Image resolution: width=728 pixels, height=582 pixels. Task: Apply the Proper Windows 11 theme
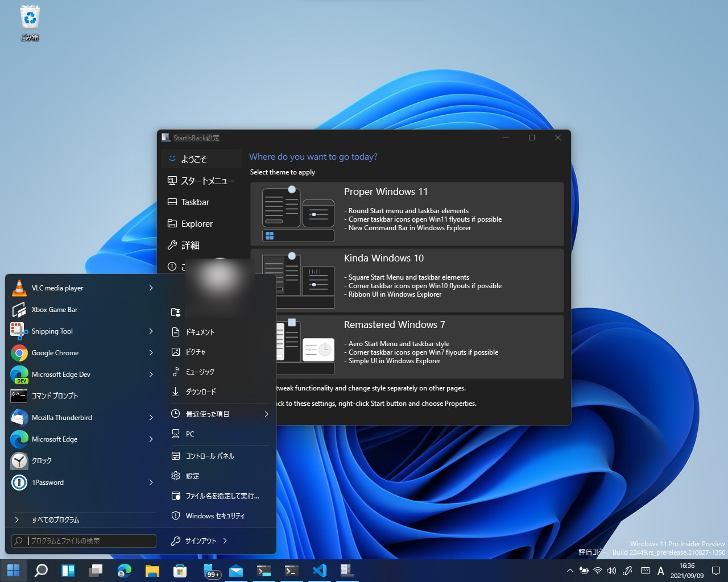pos(407,214)
